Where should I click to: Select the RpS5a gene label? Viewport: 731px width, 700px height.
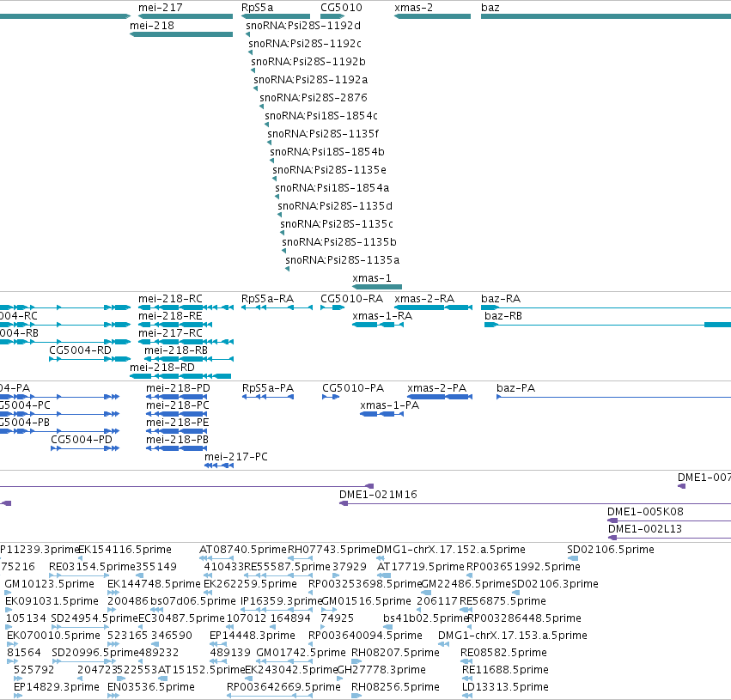click(258, 8)
